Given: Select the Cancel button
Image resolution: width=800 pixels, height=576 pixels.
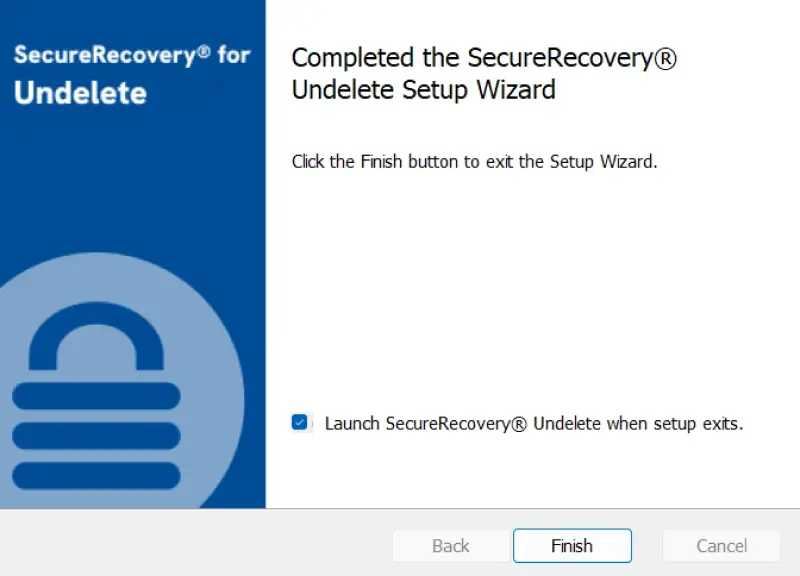Looking at the screenshot, I should (x=721, y=546).
